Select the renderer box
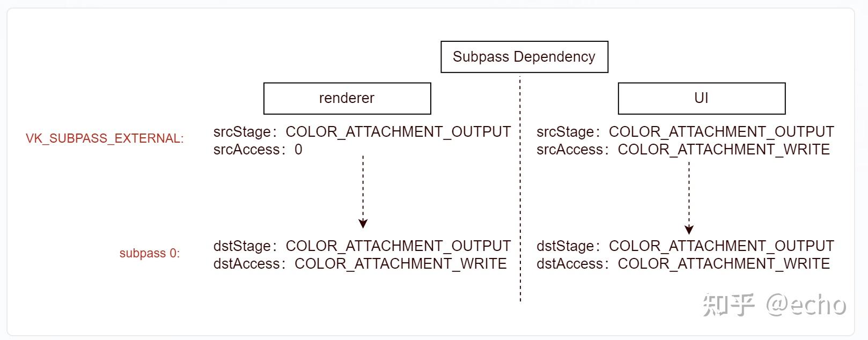868x340 pixels. coord(347,98)
